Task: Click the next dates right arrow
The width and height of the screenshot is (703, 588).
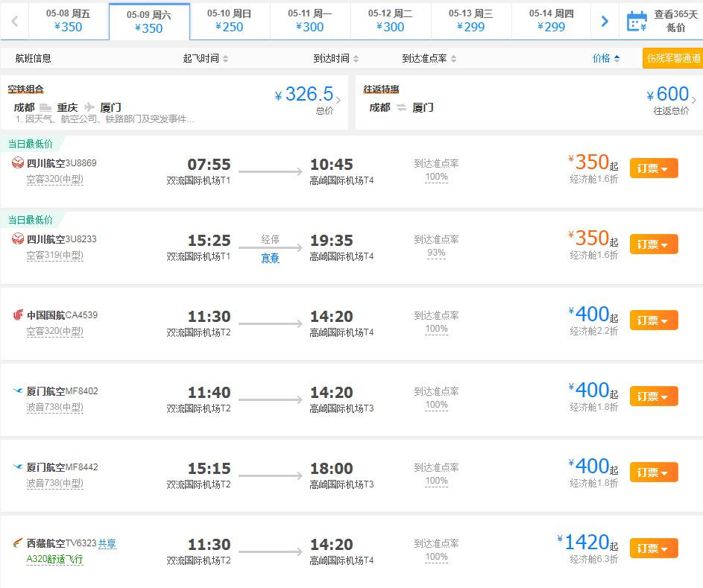Action: click(605, 22)
